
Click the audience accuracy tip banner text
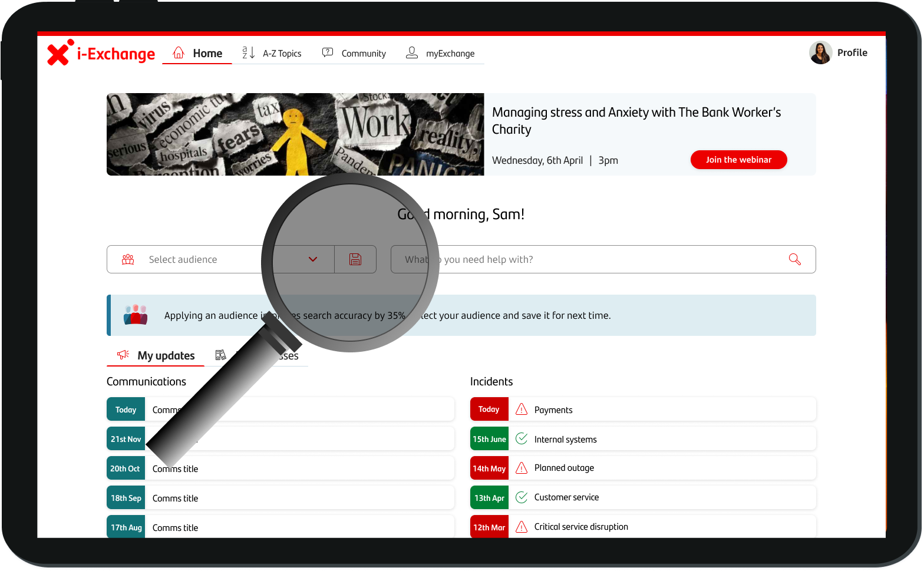tap(387, 315)
